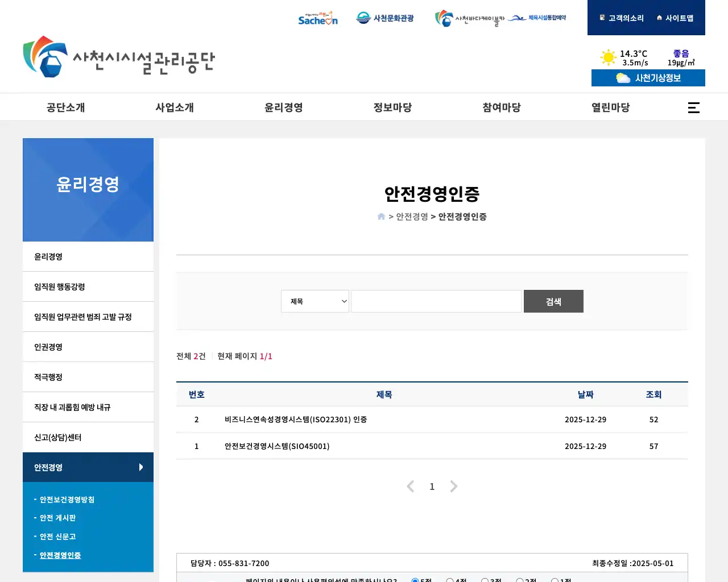Viewport: 728px width, 582px height.
Task: Click the 전체 2건 count text
Action: [x=191, y=356]
